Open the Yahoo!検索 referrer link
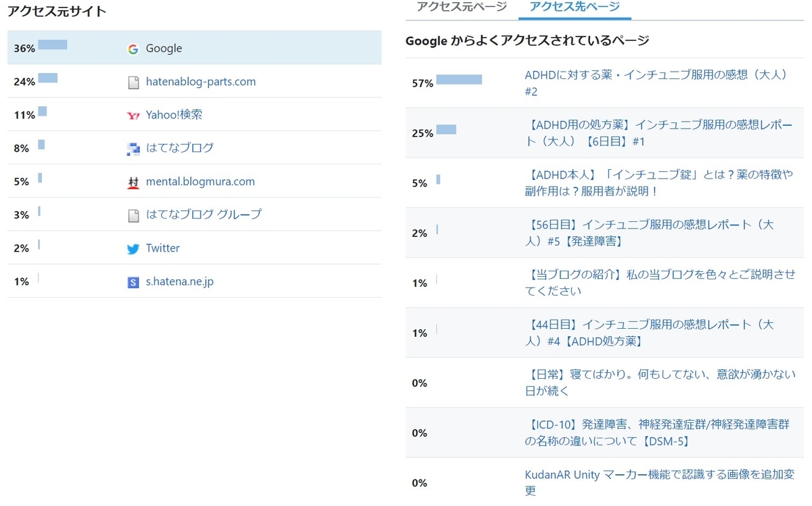The image size is (812, 506). click(x=174, y=115)
